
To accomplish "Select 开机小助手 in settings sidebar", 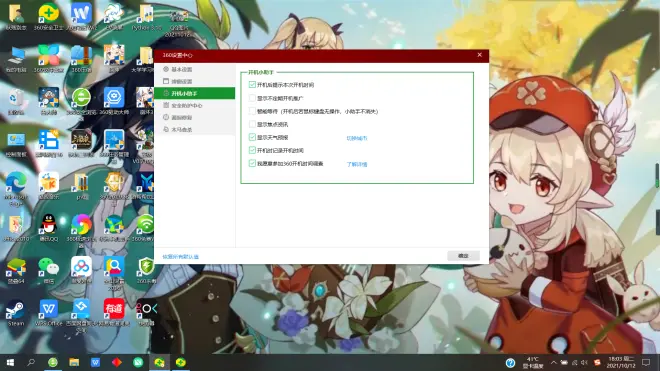I will coord(195,93).
